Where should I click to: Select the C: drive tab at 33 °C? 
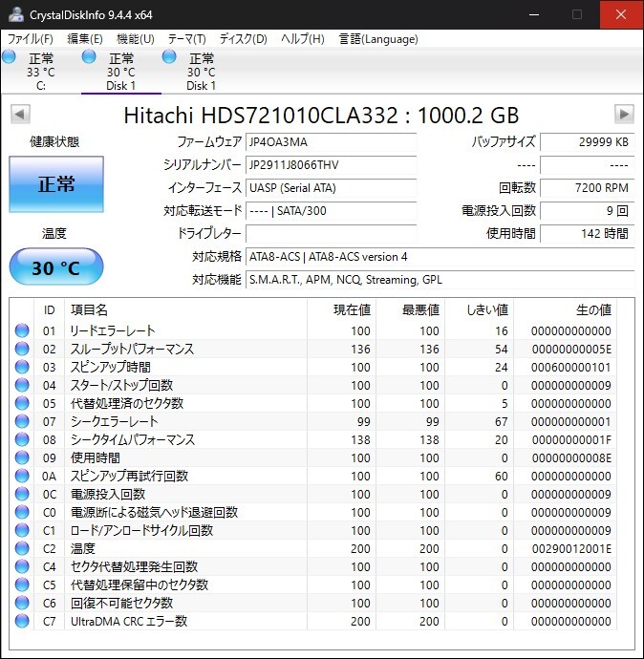pyautogui.click(x=41, y=72)
